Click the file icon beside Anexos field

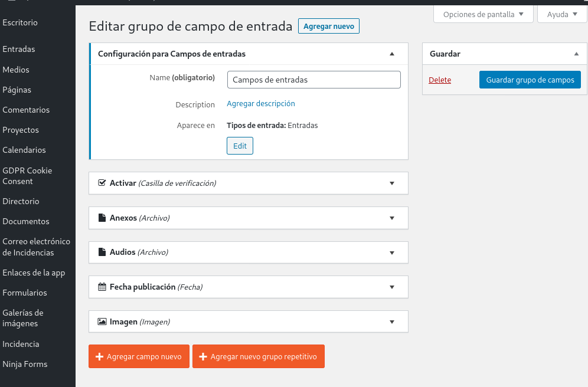pyautogui.click(x=102, y=218)
